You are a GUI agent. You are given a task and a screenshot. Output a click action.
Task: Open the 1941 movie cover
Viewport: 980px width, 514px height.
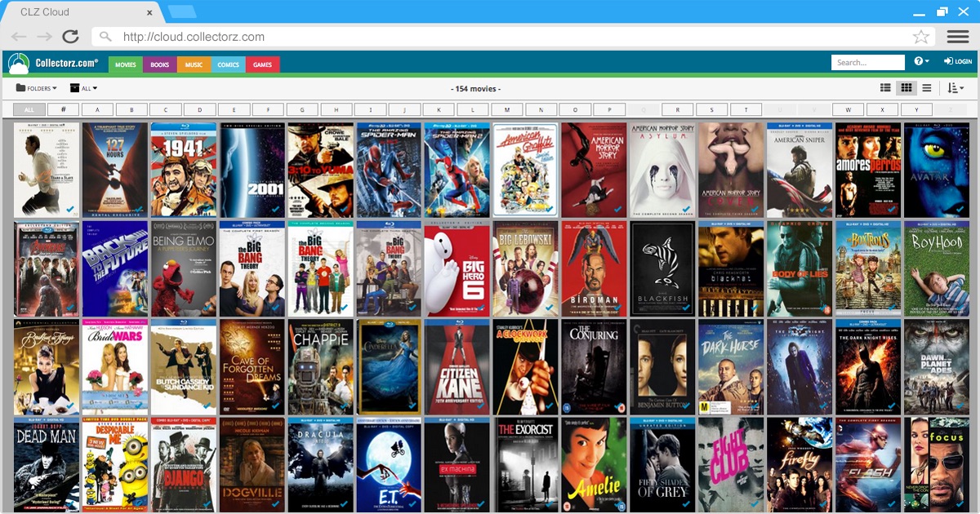pyautogui.click(x=184, y=170)
